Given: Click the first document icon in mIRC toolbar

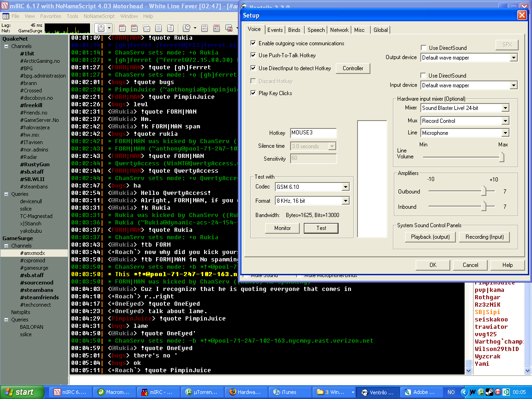Looking at the screenshot, I should [122, 28].
